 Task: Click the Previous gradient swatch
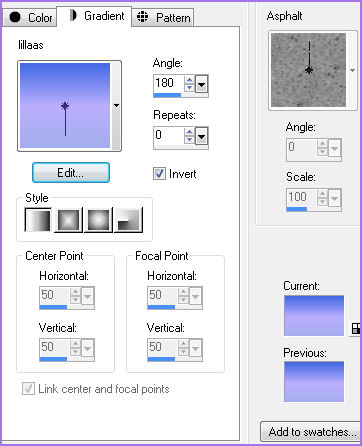pos(314,382)
